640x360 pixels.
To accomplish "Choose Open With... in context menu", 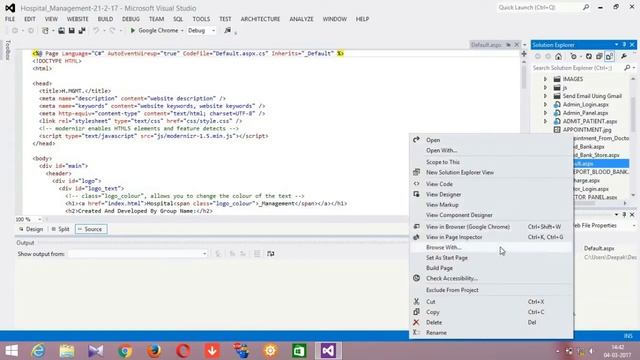I will (x=491, y=150).
